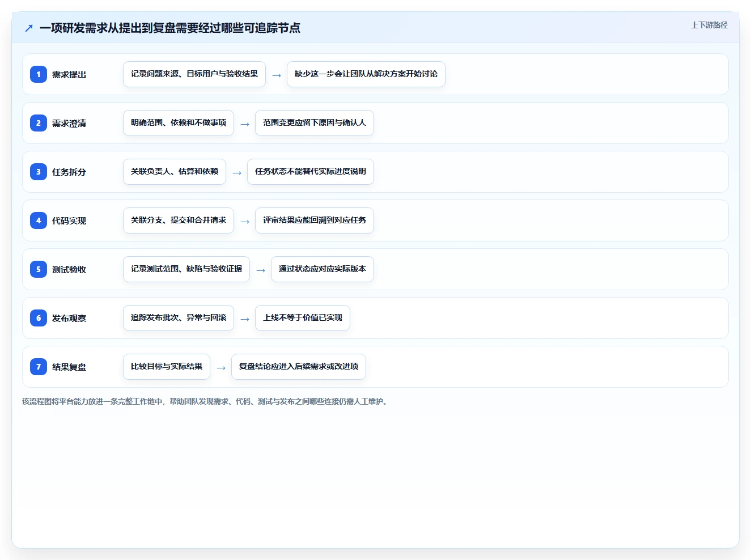Click the arrow in the 结果复盘 row

[221, 368]
